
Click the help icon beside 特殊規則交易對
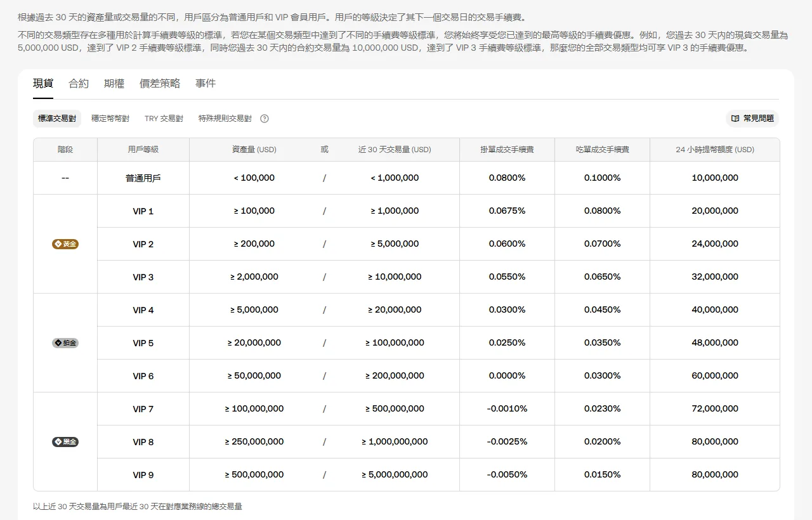(265, 119)
